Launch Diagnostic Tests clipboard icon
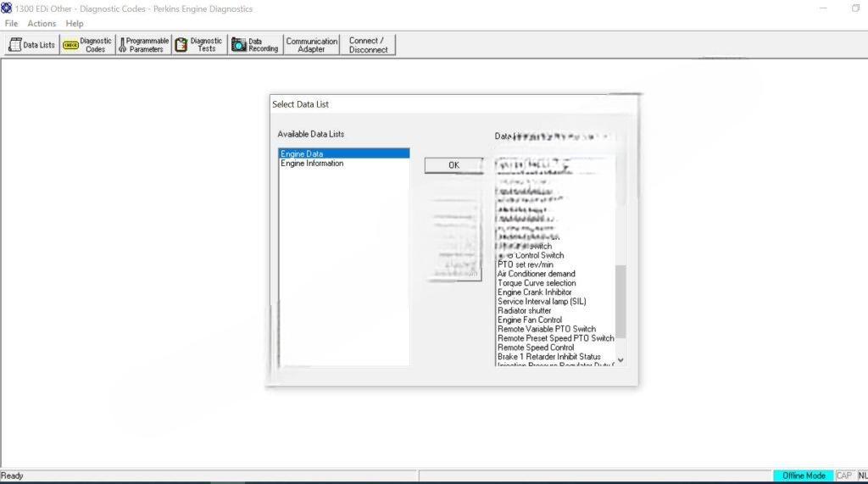This screenshot has width=868, height=484. tap(181, 45)
